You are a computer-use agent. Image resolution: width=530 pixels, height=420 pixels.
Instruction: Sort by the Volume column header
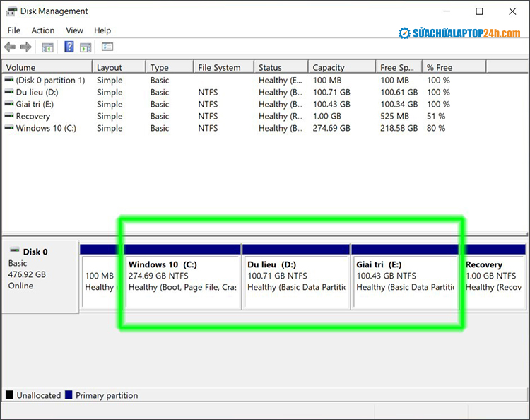[x=47, y=67]
